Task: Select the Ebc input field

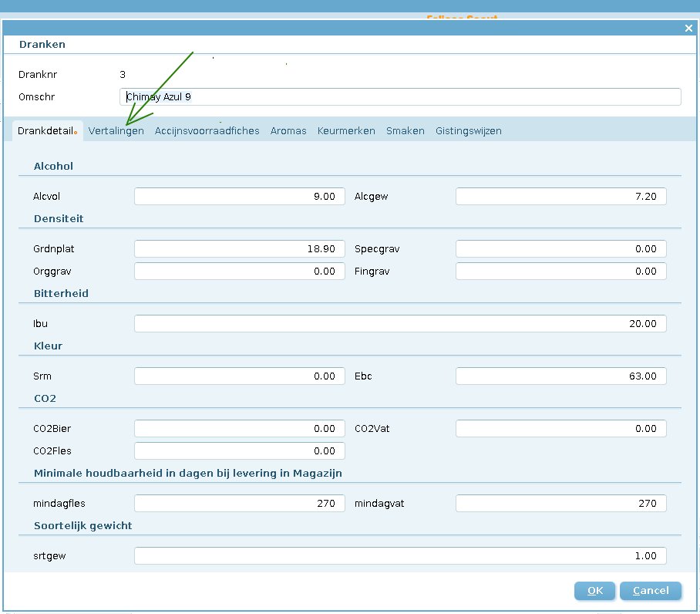Action: pos(561,376)
